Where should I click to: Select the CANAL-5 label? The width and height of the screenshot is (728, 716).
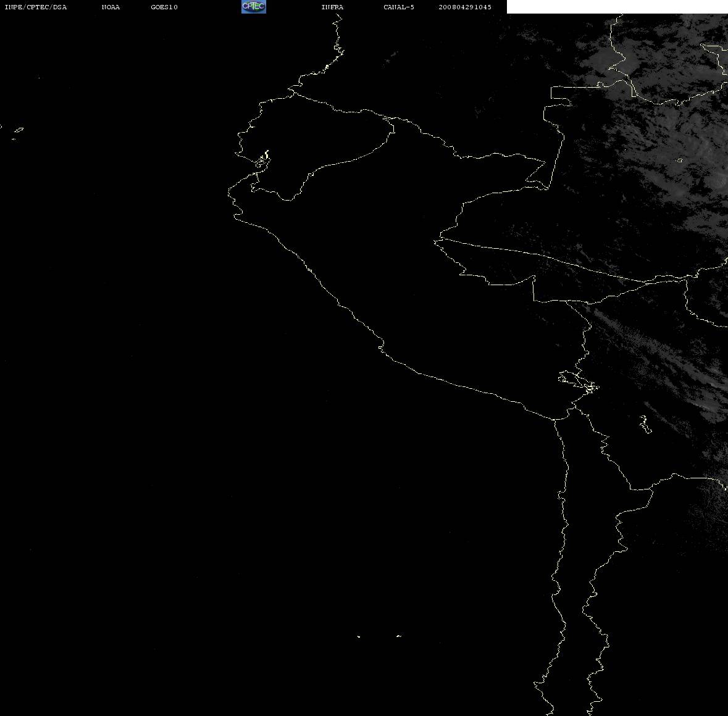(399, 7)
